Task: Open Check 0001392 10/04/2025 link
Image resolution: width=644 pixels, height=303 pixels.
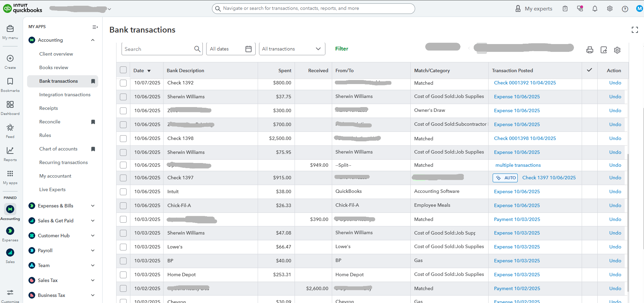Action: 525,83
